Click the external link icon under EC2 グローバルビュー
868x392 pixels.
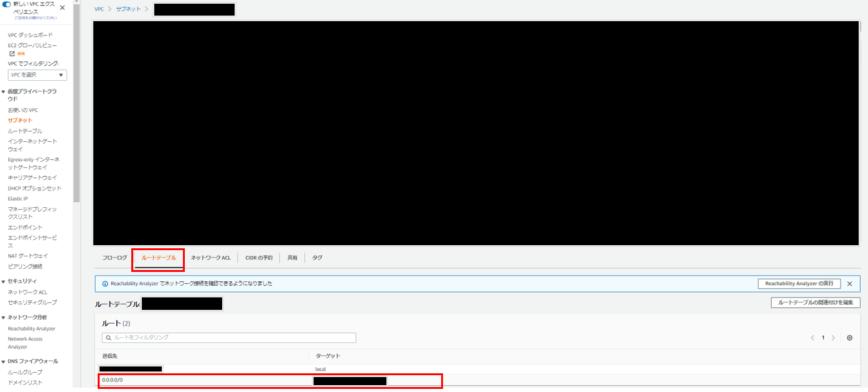coord(11,54)
